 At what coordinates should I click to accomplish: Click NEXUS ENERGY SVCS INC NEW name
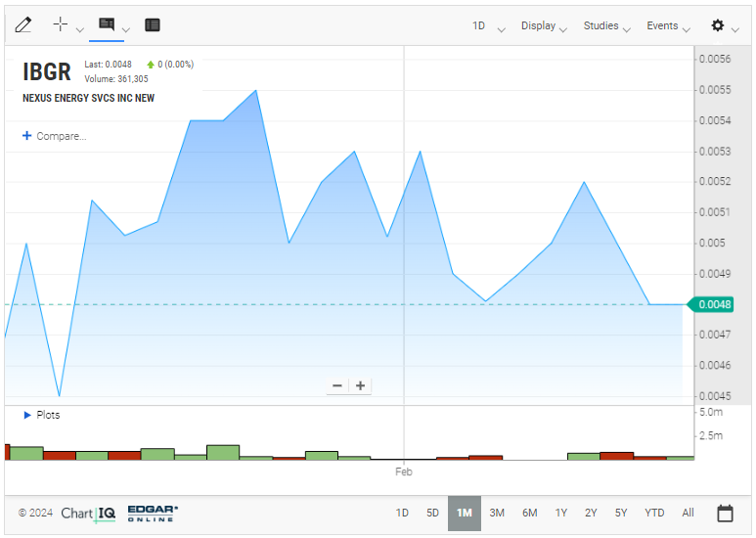(88, 99)
